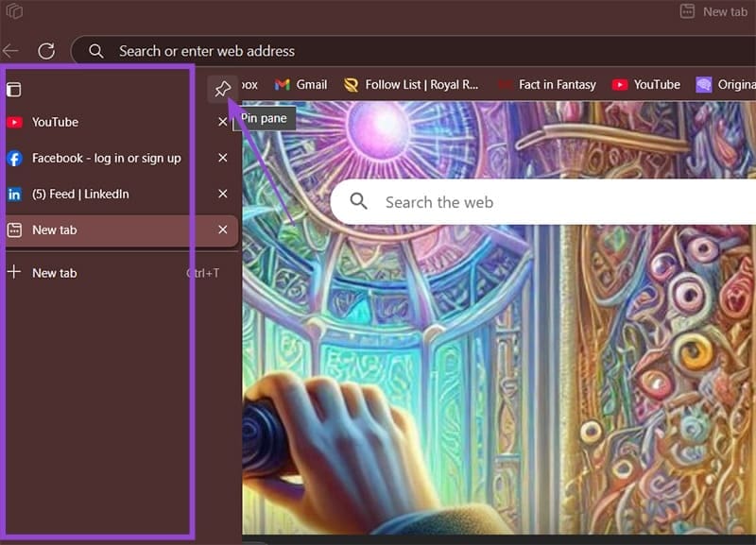Image resolution: width=756 pixels, height=545 pixels.
Task: Open the tab actions menu
Action: pyautogui.click(x=13, y=88)
